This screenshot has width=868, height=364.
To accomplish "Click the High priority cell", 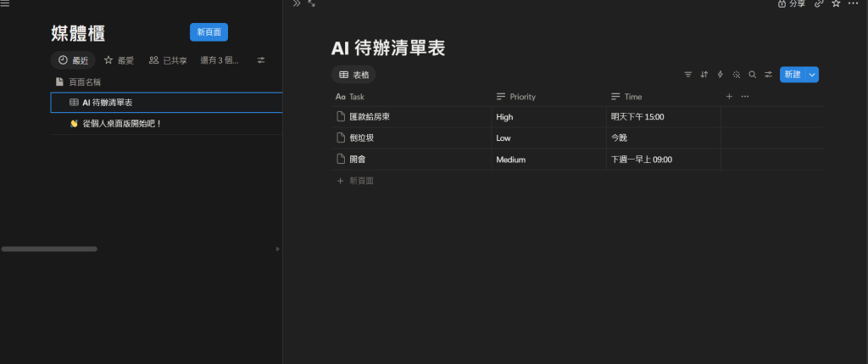I will (x=548, y=117).
